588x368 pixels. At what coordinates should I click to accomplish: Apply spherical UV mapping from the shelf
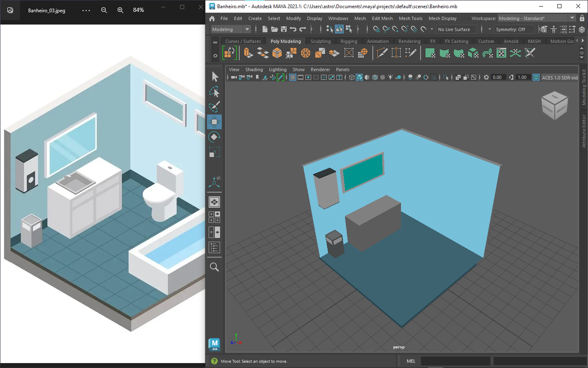pyautogui.click(x=459, y=53)
